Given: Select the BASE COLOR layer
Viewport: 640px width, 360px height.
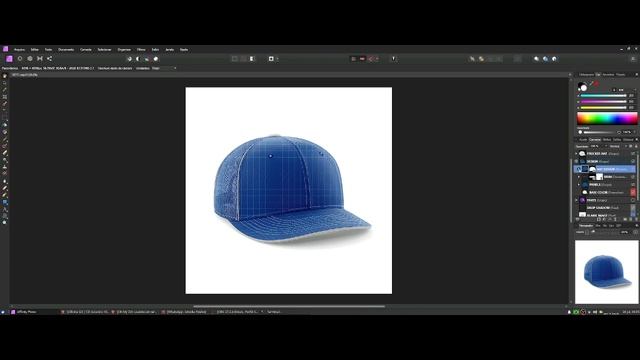Looking at the screenshot, I should 605,192.
